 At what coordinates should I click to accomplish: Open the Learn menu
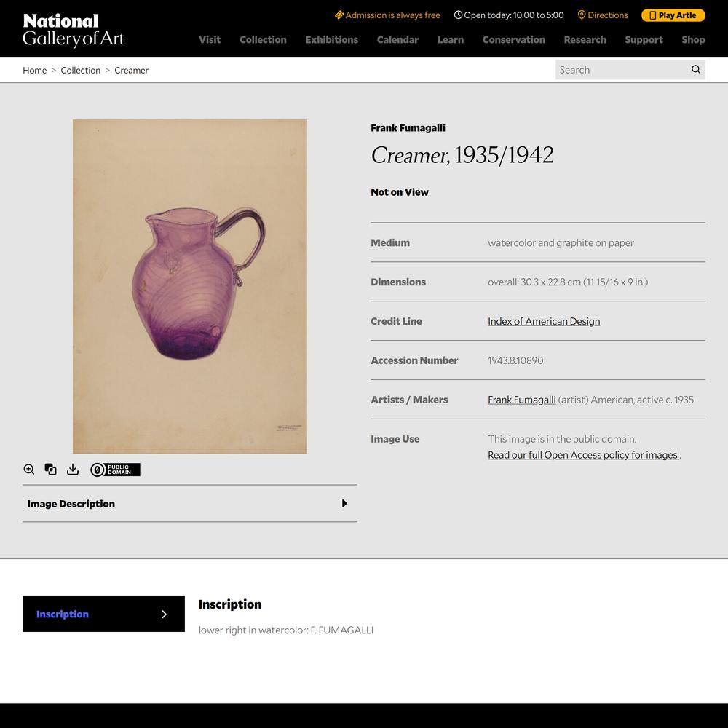tap(451, 40)
